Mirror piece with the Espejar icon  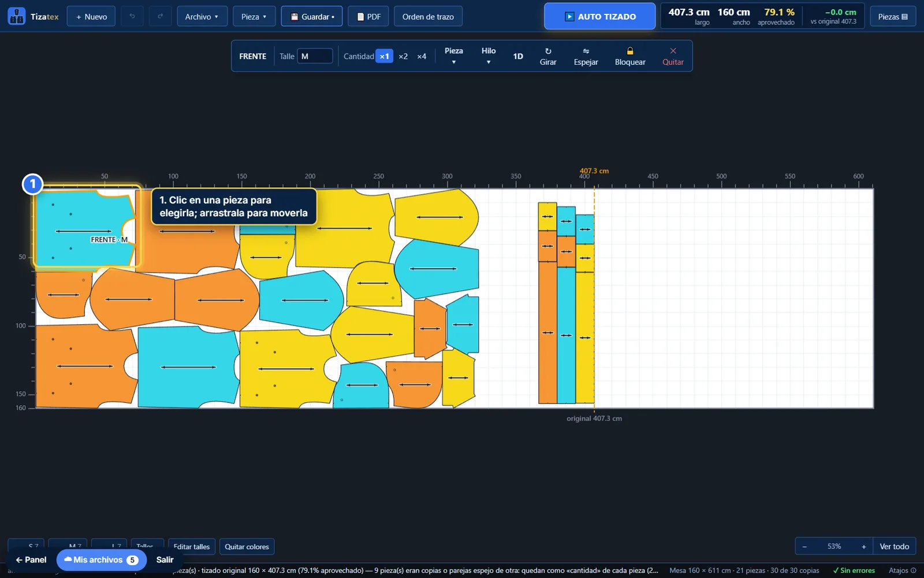[586, 56]
